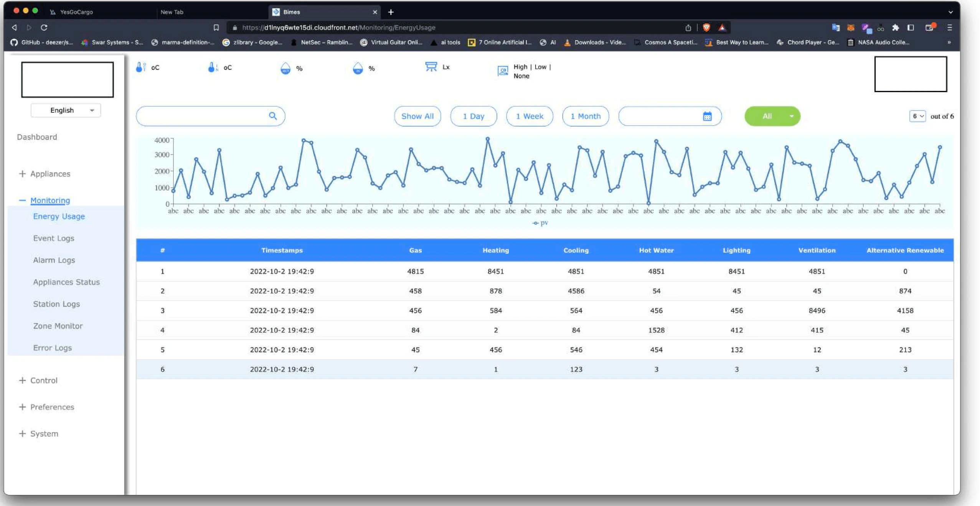Image resolution: width=980 pixels, height=506 pixels.
Task: Bookmark this page with bookmark icon
Action: pyautogui.click(x=216, y=28)
